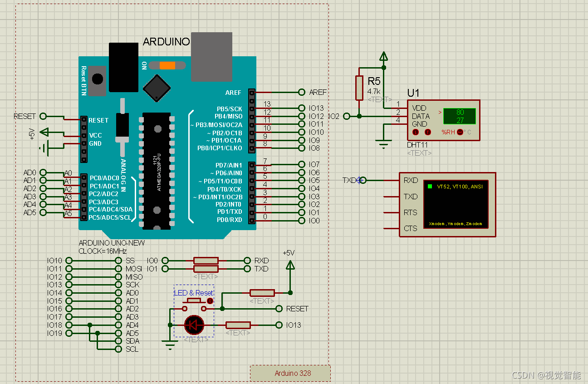Click the AREF terminal circle
The image size is (588, 384).
point(302,92)
